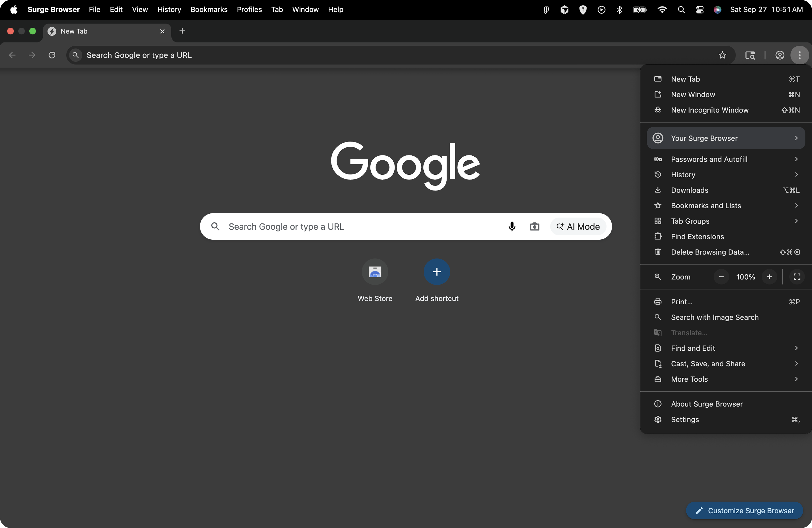Open Siri from menu bar

[717, 9]
